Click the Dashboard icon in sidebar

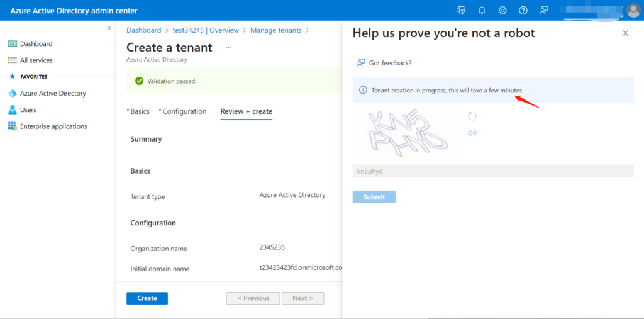click(x=13, y=43)
